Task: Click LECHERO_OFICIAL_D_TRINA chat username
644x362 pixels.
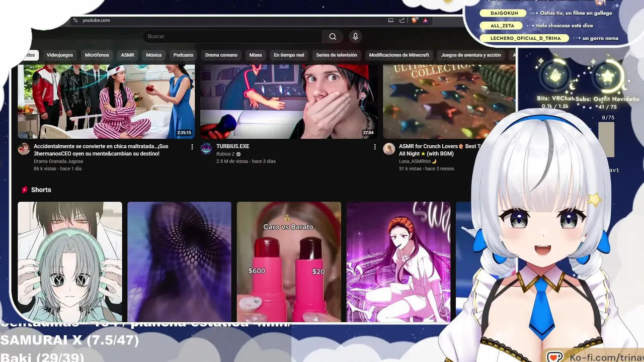Action: 525,38
